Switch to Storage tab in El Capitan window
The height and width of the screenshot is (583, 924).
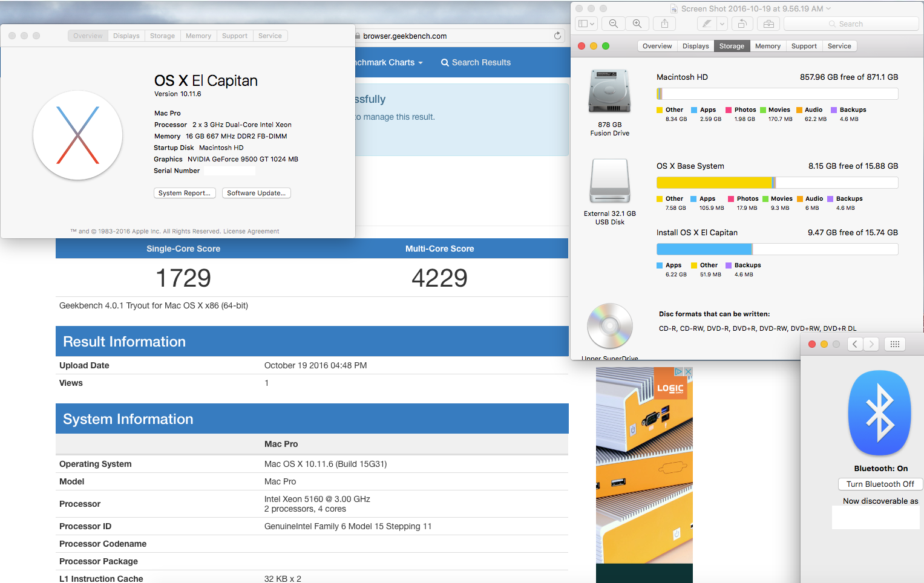(163, 36)
